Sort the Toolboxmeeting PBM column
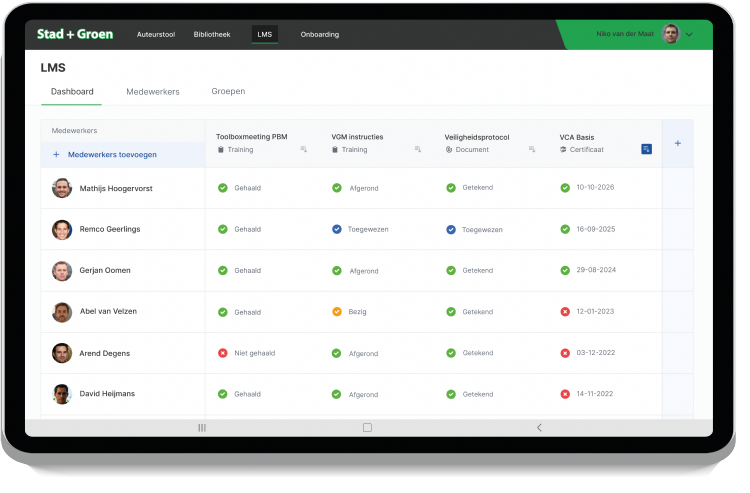Viewport: 750px width, 493px height. [303, 150]
